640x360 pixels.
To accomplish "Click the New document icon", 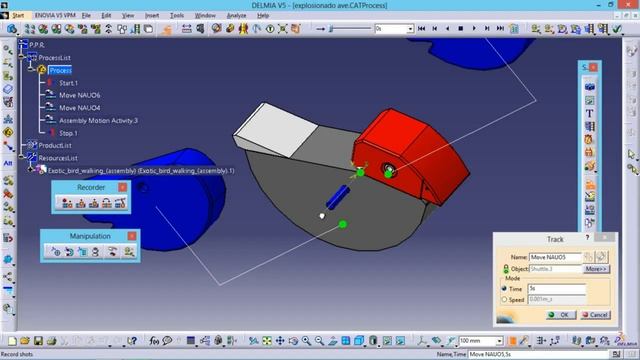I will click(12, 340).
